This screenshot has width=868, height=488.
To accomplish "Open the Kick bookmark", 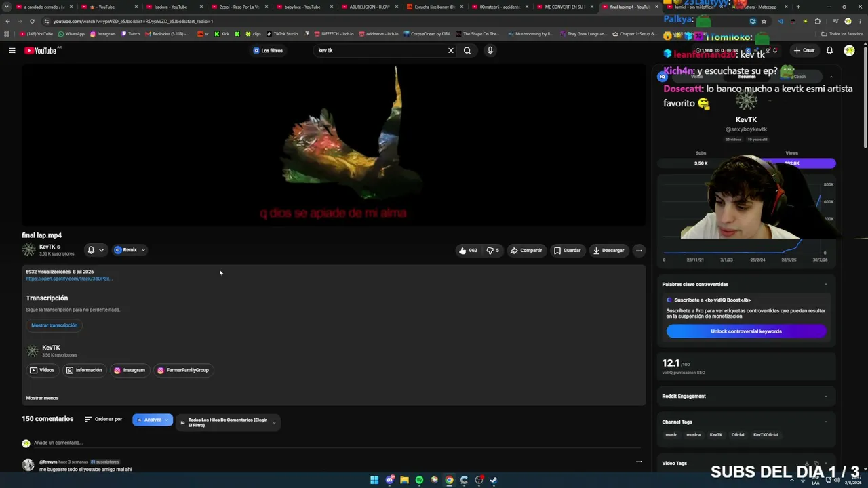I will point(222,34).
